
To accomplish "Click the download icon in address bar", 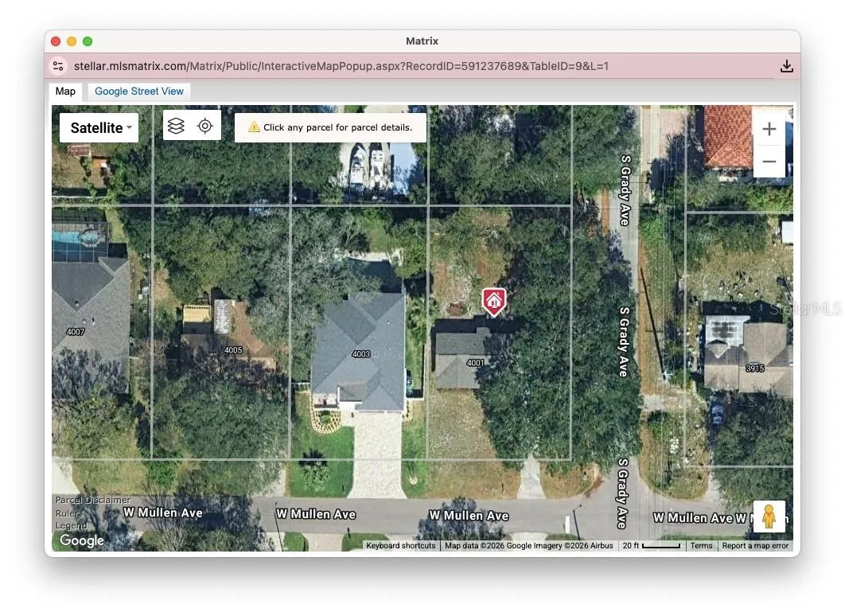I will click(786, 66).
